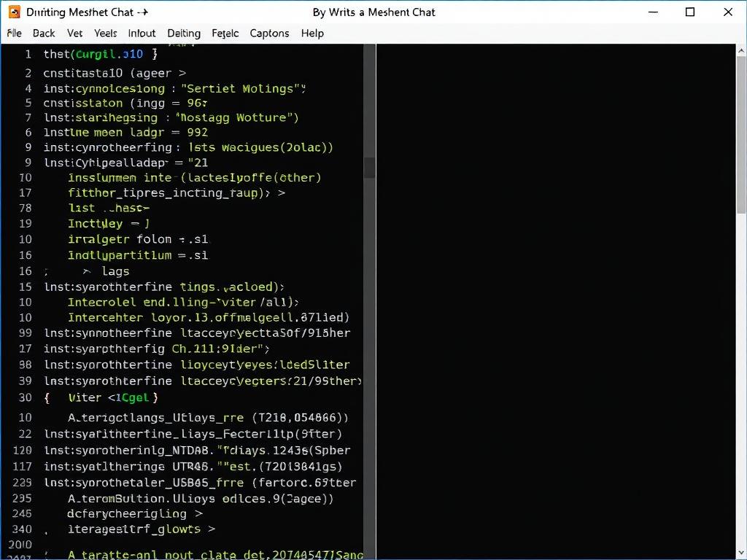Click line 'Intecrolel end.lling-viter/all)'
Screen dimensions: 747x560
pos(183,303)
